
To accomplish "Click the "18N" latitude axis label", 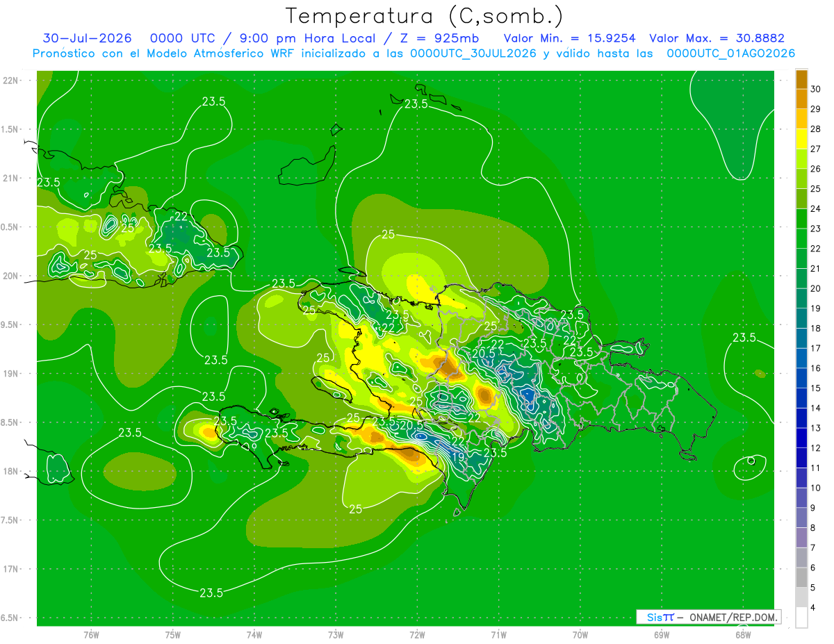I will (x=10, y=471).
